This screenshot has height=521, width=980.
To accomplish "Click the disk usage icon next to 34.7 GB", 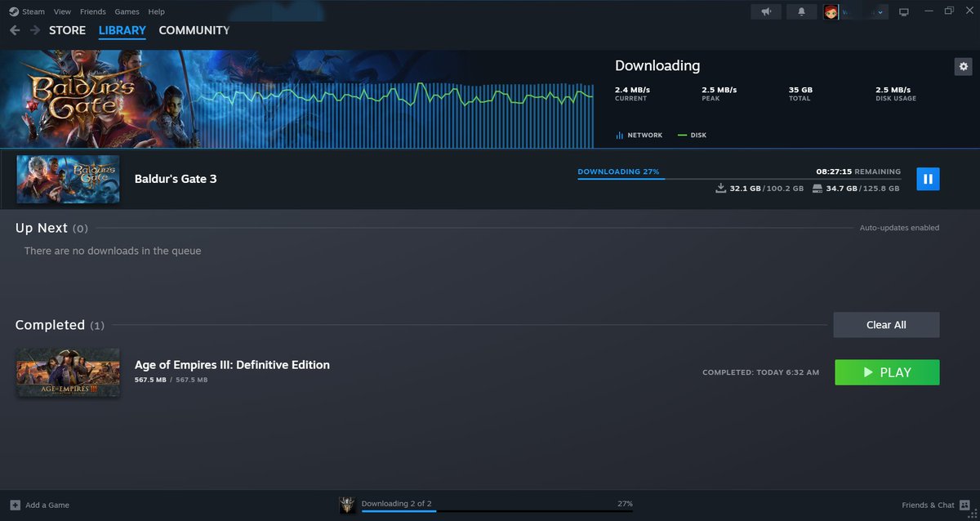I will tap(817, 189).
